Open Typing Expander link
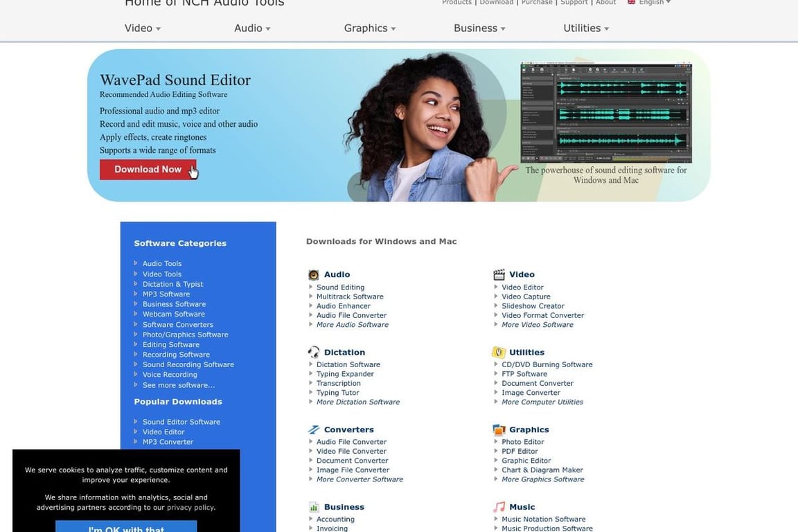Viewport: 798px width, 532px height. pyautogui.click(x=345, y=374)
